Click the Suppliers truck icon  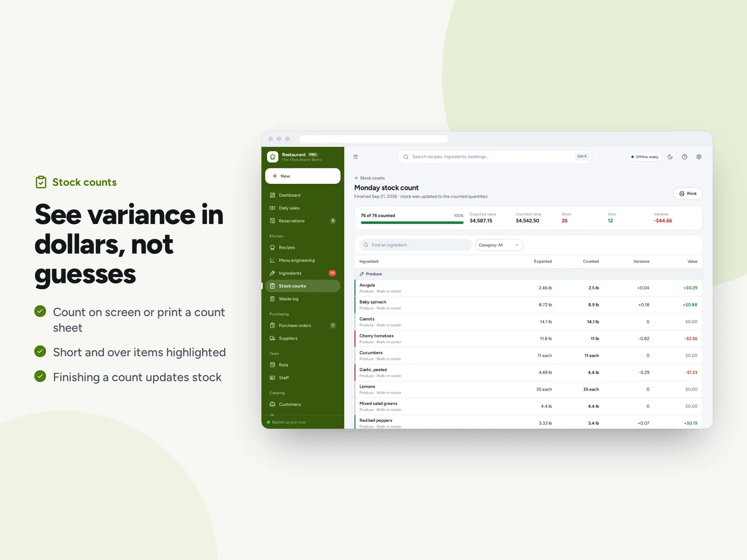(x=272, y=338)
